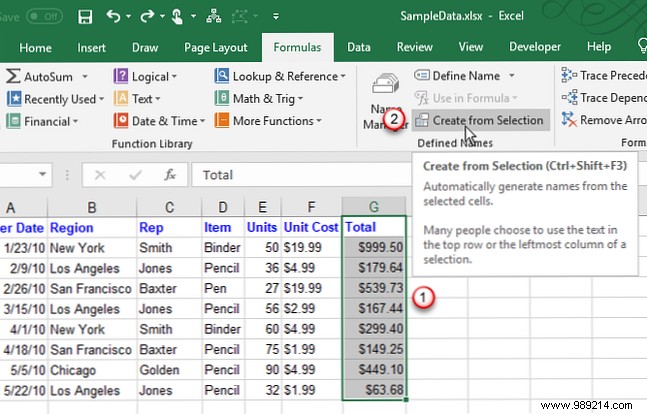This screenshot has height=414, width=647.
Task: Open Logical functions list
Action: 145,76
